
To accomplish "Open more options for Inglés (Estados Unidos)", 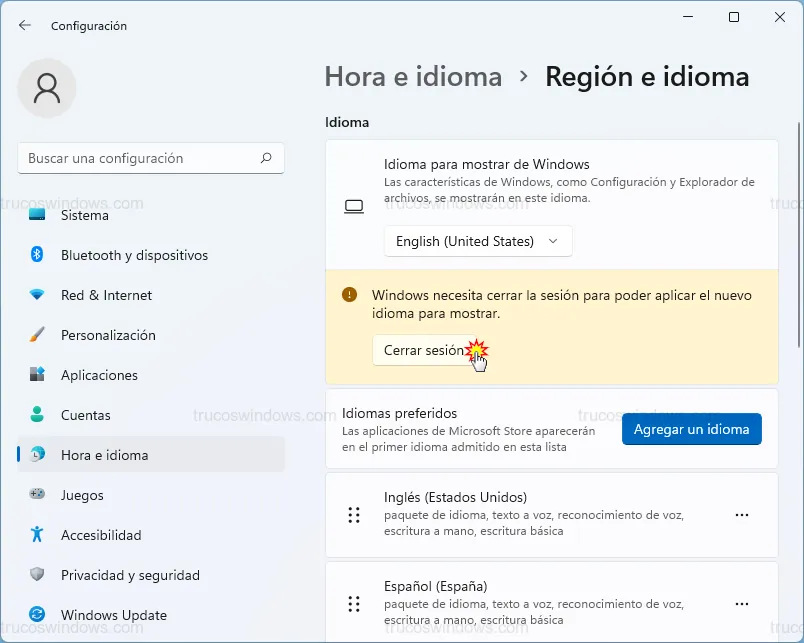I will [x=742, y=515].
